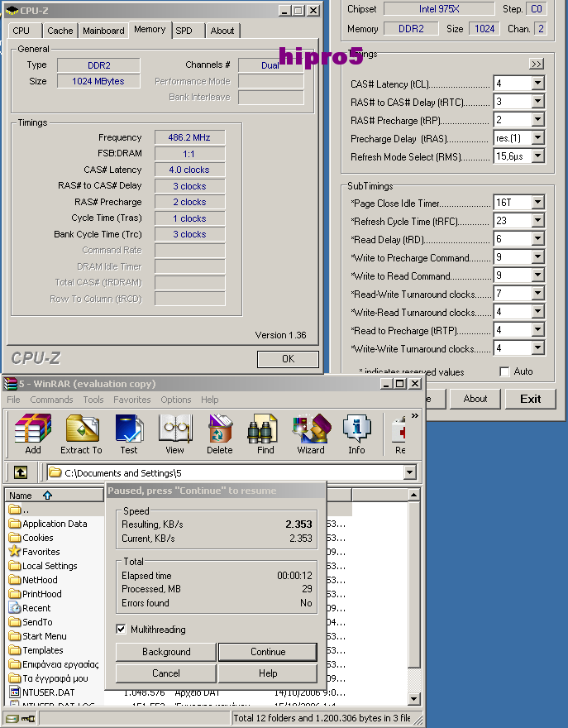Open the RAS# to CAS# Delay (tRTC) dropdown
Screen dimensions: 568x728
click(538, 102)
